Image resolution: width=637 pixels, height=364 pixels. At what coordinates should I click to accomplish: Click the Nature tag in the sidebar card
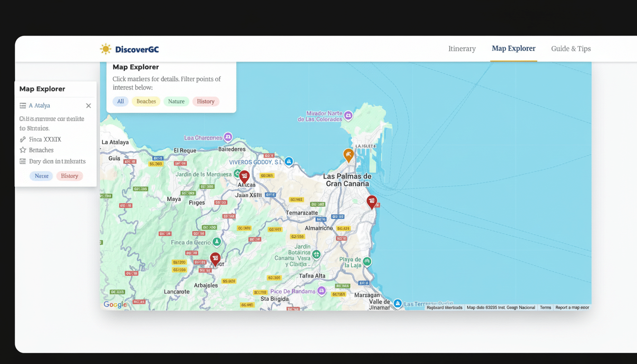(x=41, y=175)
